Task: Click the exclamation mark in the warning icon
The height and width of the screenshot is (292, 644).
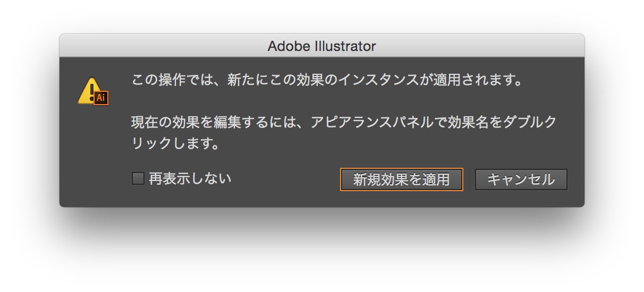Action: (x=91, y=90)
